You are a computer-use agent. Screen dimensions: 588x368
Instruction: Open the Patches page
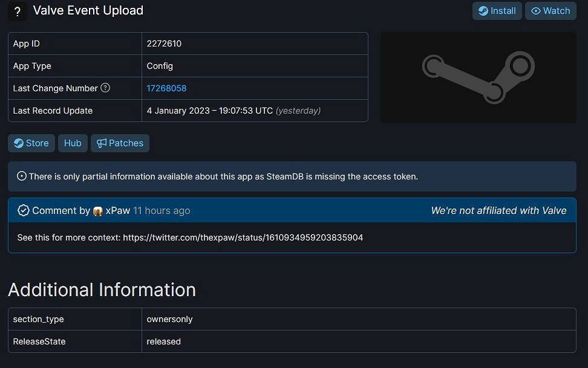click(120, 143)
